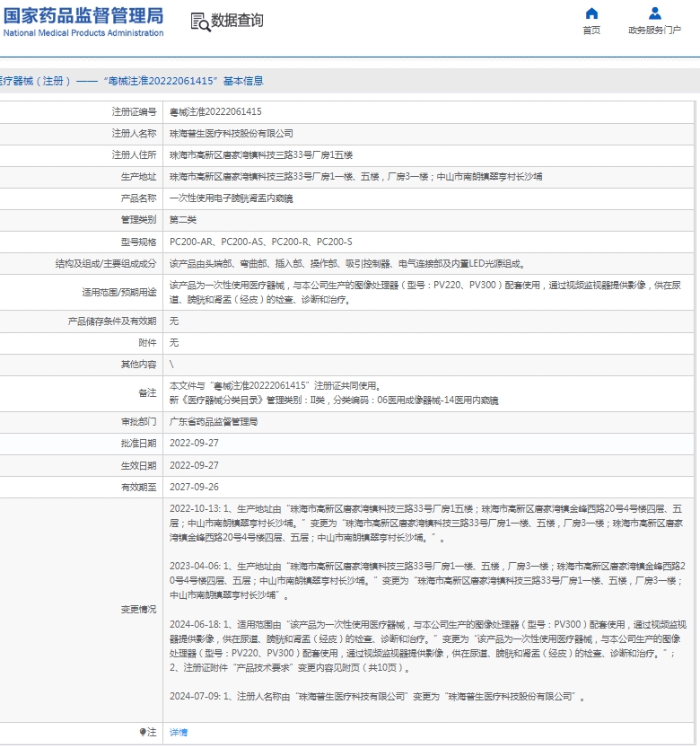
Task: Click the 审批部门 row label
Action: tap(138, 422)
